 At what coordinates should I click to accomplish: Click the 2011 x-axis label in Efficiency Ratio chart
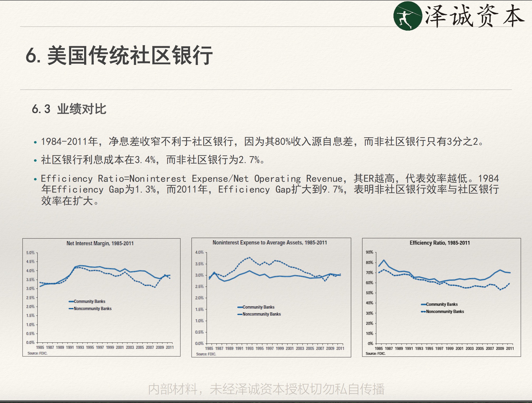click(510, 348)
